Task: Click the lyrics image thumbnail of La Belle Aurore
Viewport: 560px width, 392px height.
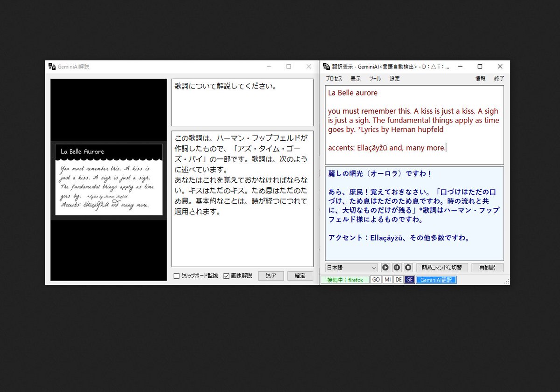Action: [108, 179]
